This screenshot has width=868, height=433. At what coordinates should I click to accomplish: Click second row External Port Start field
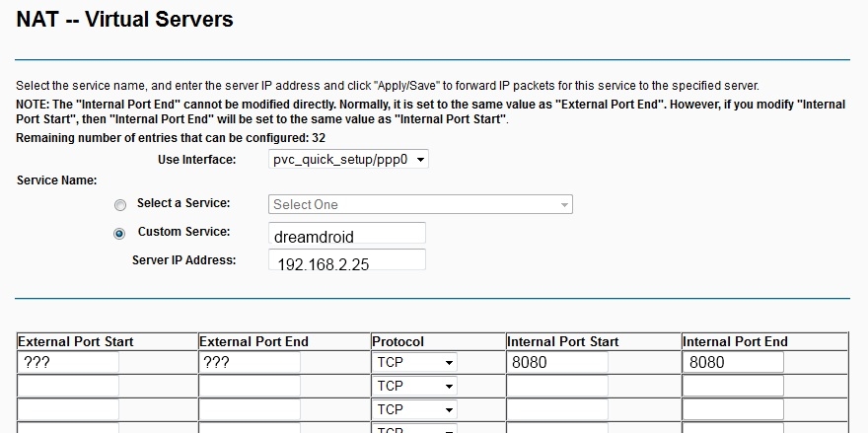tap(68, 386)
